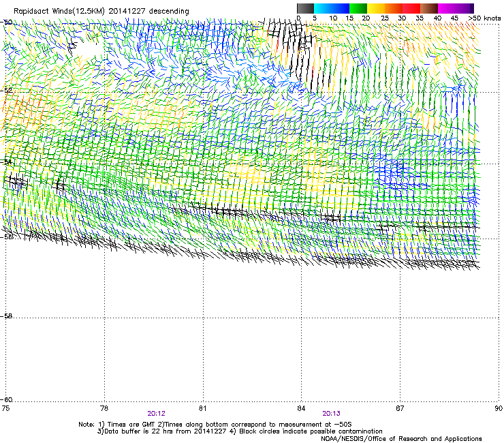This screenshot has height=443, width=504.
Task: Click the 'Data buffer is 22 hrs' note line
Action: pyautogui.click(x=240, y=431)
